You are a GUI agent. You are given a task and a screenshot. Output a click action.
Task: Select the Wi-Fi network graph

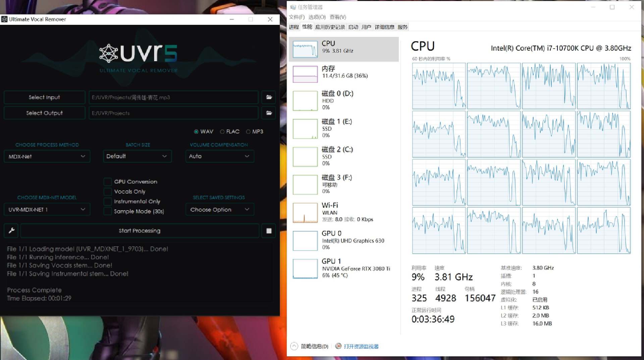(x=305, y=213)
